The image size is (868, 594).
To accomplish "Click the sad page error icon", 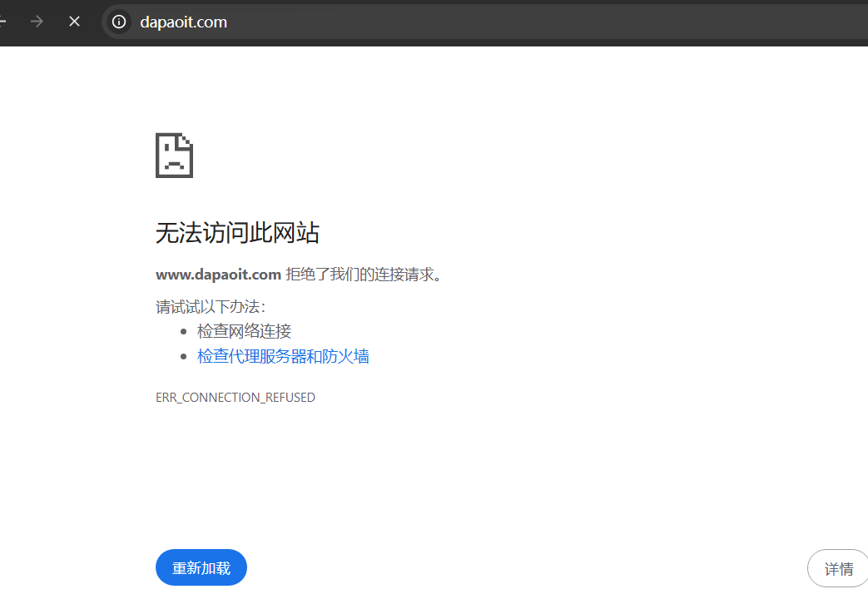I will click(x=175, y=156).
